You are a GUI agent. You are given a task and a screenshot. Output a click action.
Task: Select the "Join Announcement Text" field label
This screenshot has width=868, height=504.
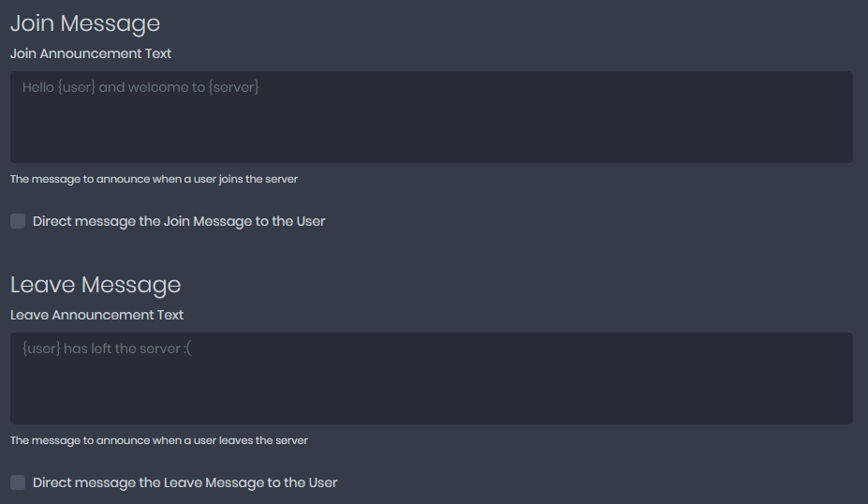pos(91,53)
